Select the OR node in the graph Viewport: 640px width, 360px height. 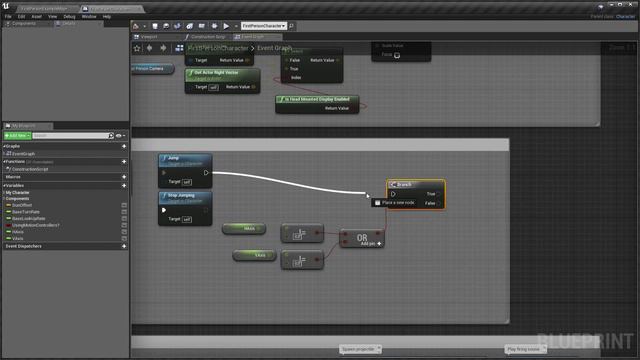point(362,239)
